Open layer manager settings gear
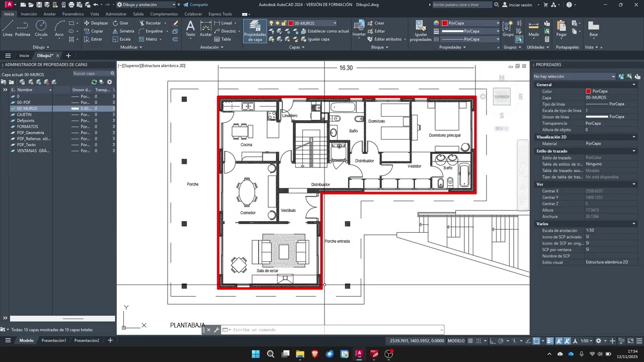This screenshot has height=362, width=644. [110, 82]
